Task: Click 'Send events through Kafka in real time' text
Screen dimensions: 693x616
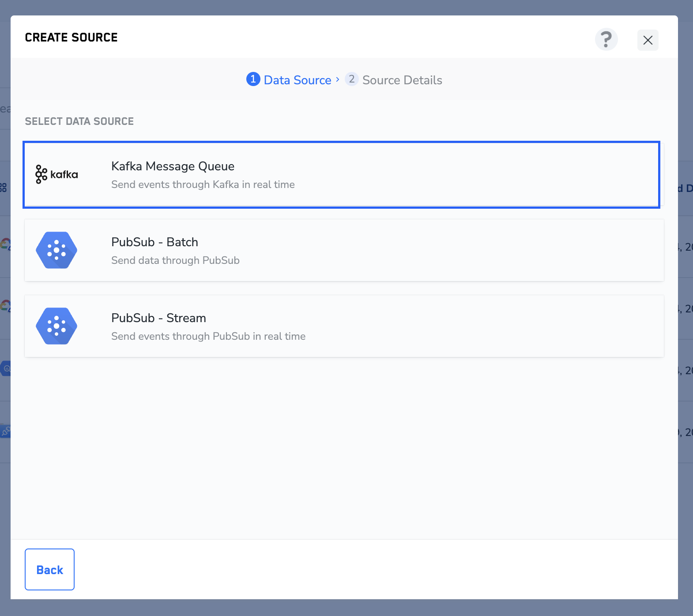Action: tap(203, 184)
